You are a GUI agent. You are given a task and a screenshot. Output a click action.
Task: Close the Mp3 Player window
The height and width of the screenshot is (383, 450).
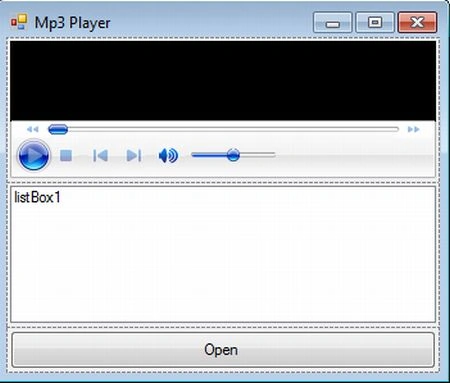pyautogui.click(x=417, y=23)
